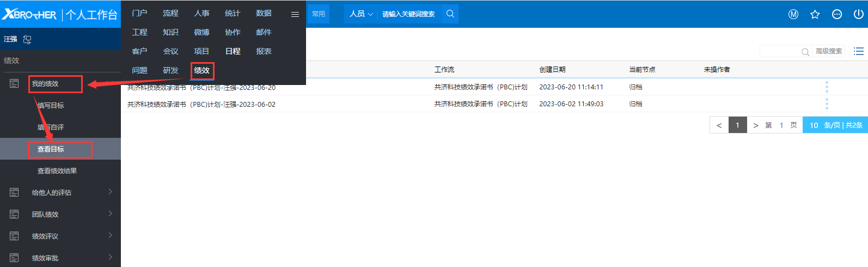Click the hamburger menu icon in top bar
868x267 pixels.
coord(295,15)
